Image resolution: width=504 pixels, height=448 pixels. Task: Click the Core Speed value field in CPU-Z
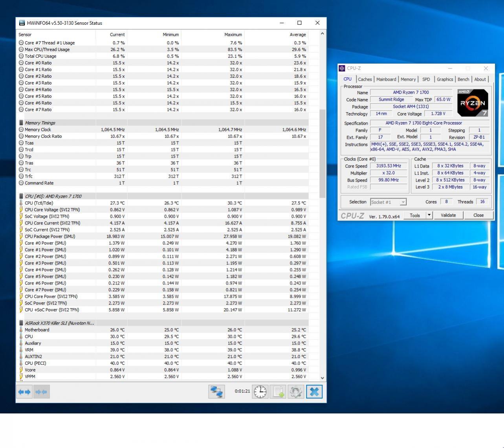389,166
